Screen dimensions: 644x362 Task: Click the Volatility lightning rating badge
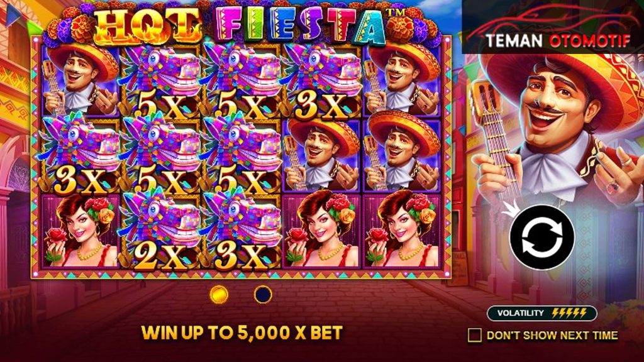541,313
